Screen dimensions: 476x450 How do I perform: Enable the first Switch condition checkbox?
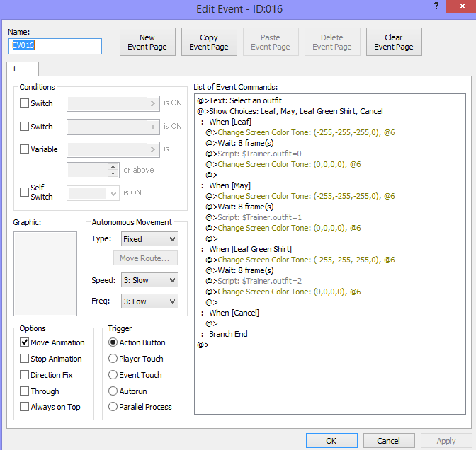point(25,103)
